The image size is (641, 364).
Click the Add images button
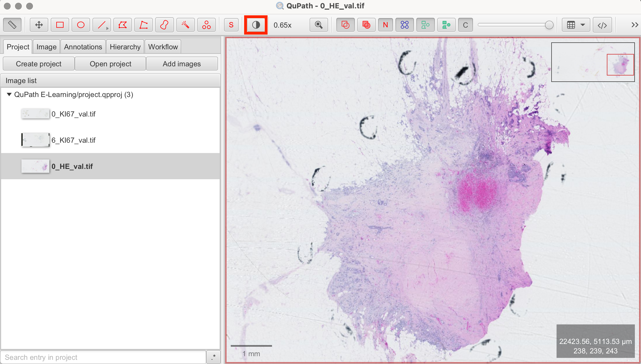coord(182,64)
